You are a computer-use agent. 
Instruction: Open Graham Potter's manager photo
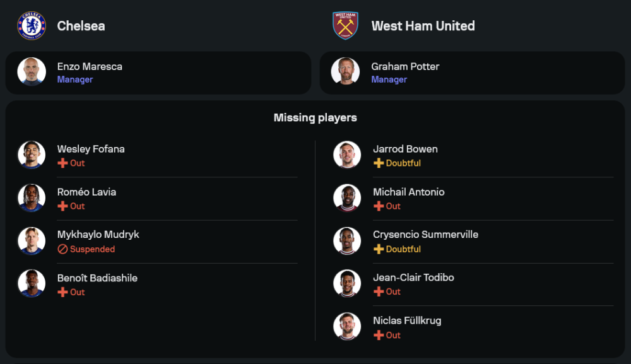(x=345, y=72)
